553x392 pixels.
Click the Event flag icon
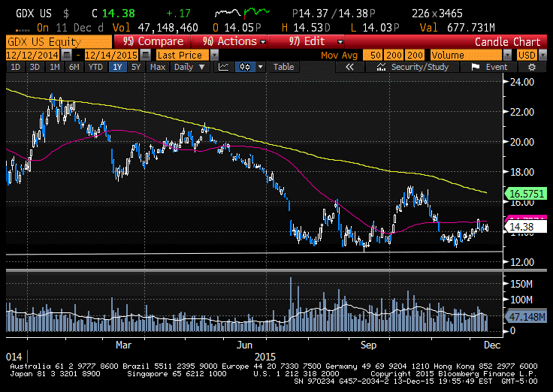point(475,67)
